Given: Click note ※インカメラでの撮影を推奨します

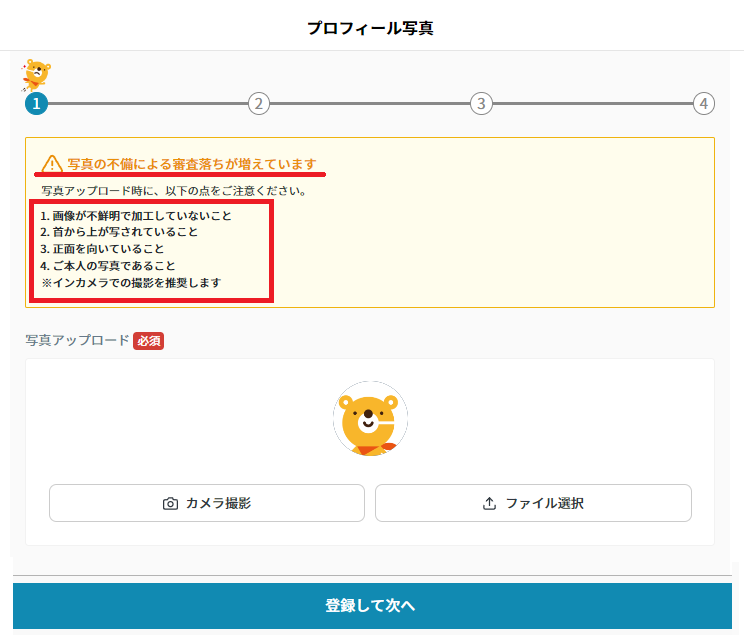Looking at the screenshot, I should 131,283.
